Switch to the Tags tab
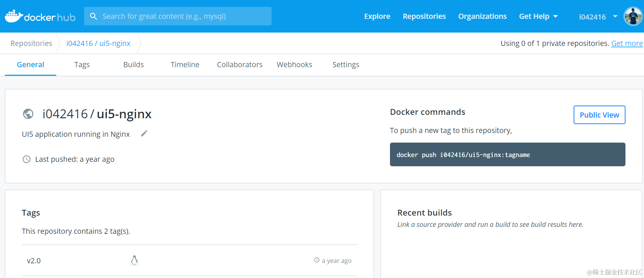 82,64
